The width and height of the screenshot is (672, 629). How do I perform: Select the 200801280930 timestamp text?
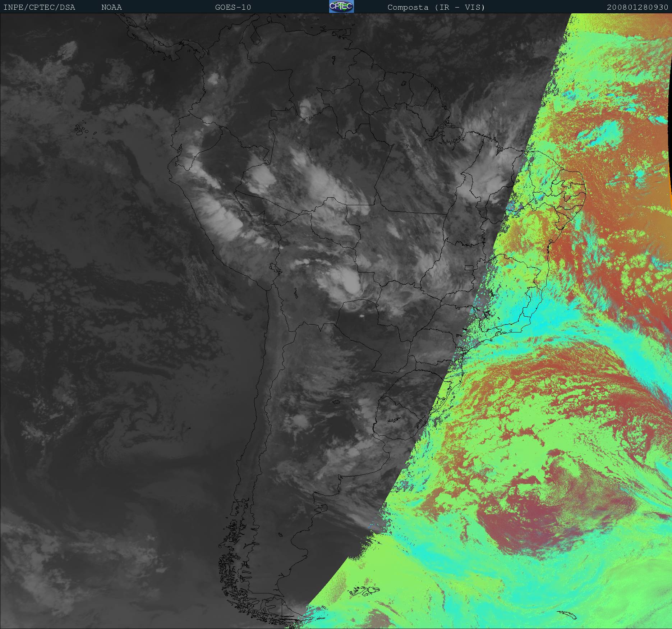638,7
